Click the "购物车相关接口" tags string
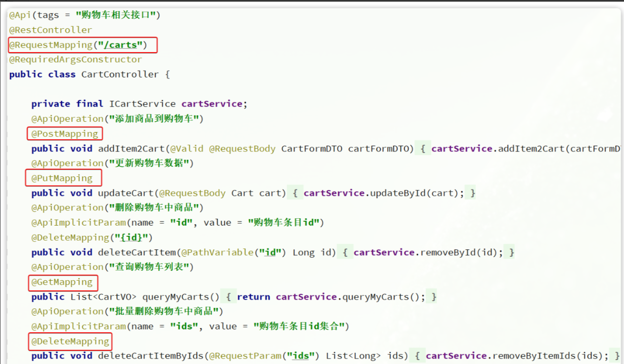This screenshot has width=624, height=364. [x=116, y=15]
